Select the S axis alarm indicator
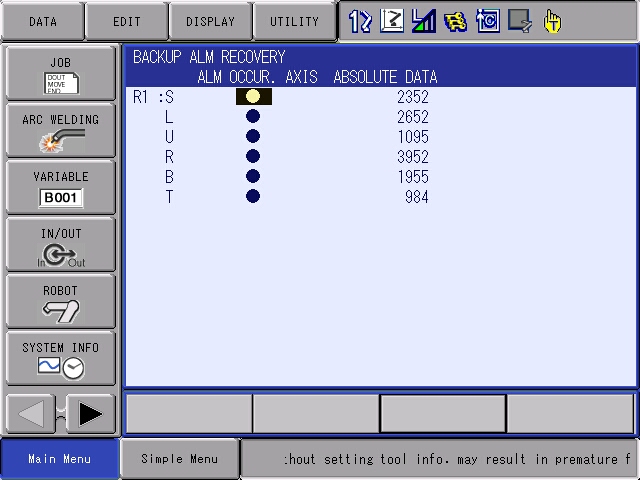This screenshot has height=480, width=640. point(253,97)
